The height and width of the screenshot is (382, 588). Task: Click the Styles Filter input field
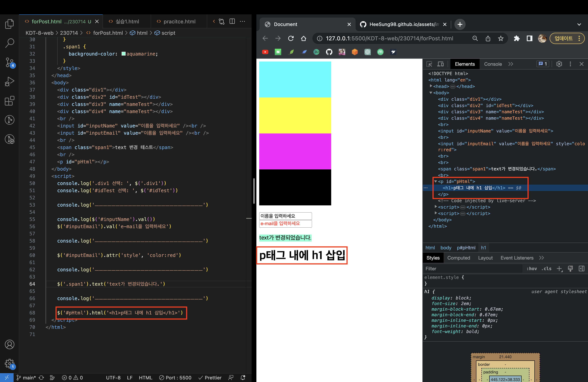[473, 269]
